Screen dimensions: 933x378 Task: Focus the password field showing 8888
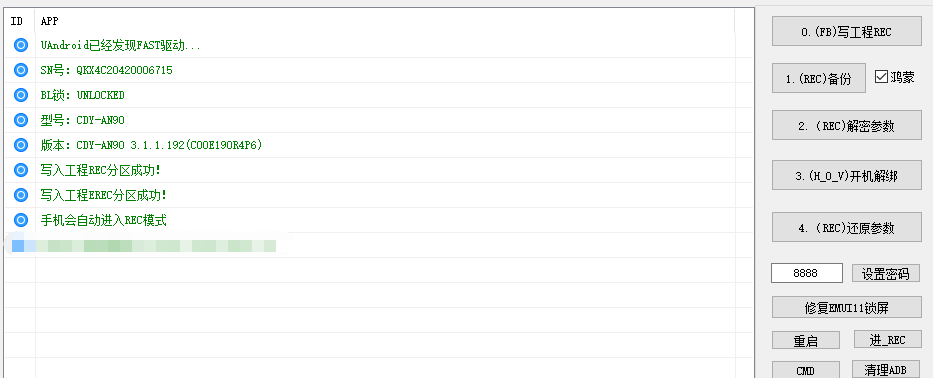coord(807,273)
